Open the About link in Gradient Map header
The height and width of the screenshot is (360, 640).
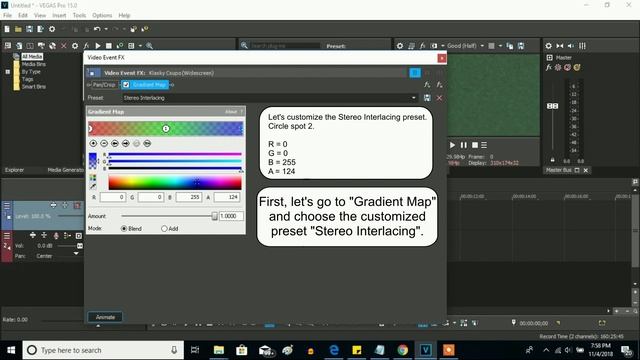[x=231, y=112]
